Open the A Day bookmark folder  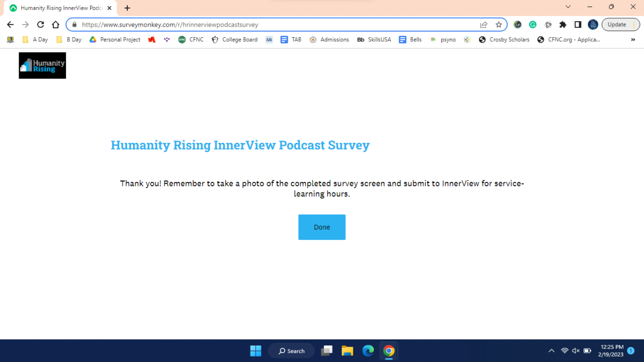35,40
